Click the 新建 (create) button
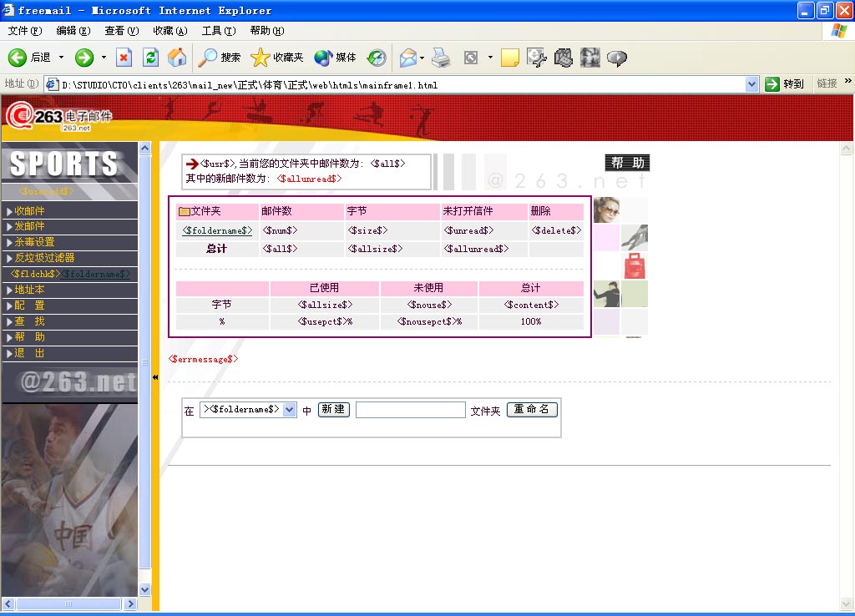Image resolution: width=855 pixels, height=616 pixels. click(333, 409)
